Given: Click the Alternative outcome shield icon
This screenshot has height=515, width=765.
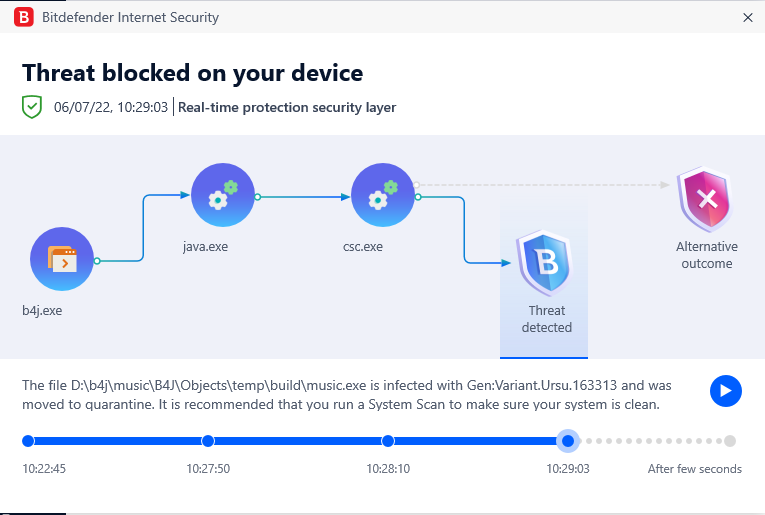Looking at the screenshot, I should click(706, 199).
